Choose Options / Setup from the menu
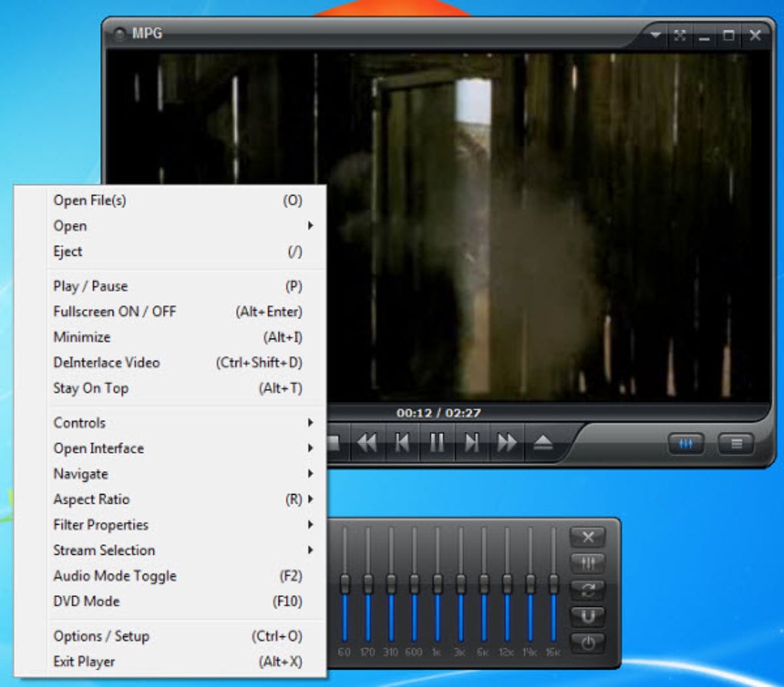 coord(100,636)
